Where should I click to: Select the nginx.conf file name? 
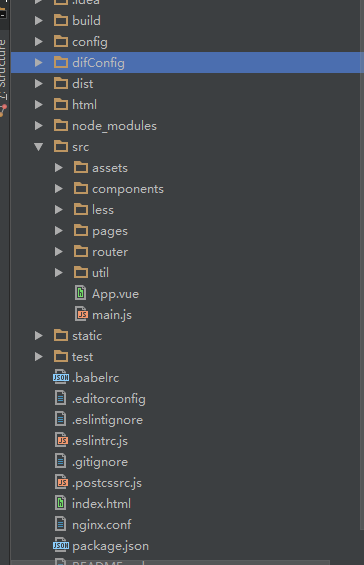(x=102, y=525)
